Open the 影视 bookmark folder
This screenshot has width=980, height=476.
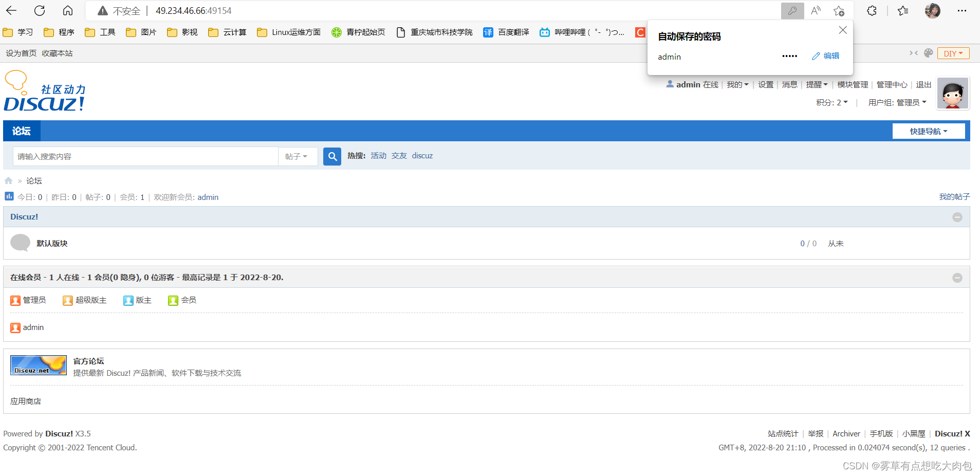coord(182,32)
